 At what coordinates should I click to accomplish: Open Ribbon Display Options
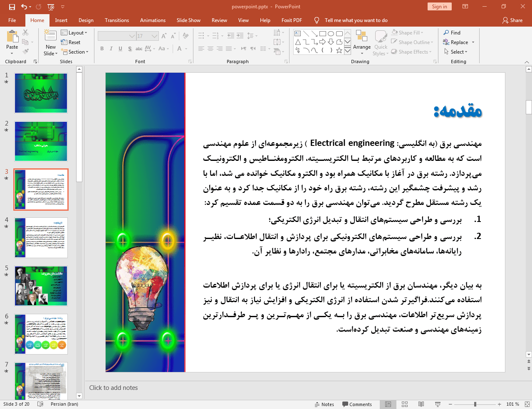tap(465, 7)
